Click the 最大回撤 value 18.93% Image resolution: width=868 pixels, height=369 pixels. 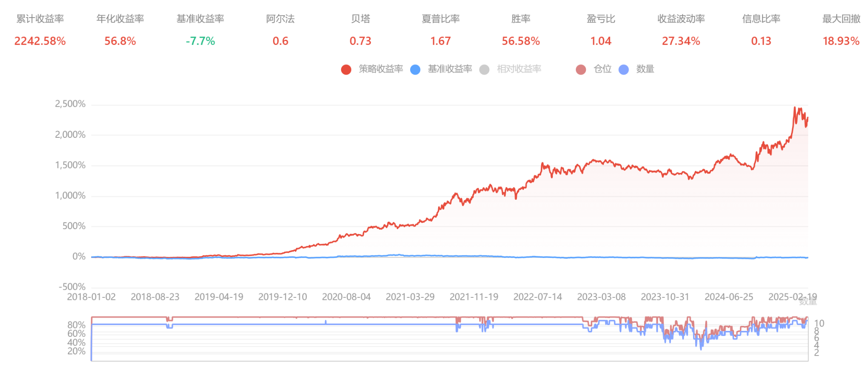click(x=841, y=41)
